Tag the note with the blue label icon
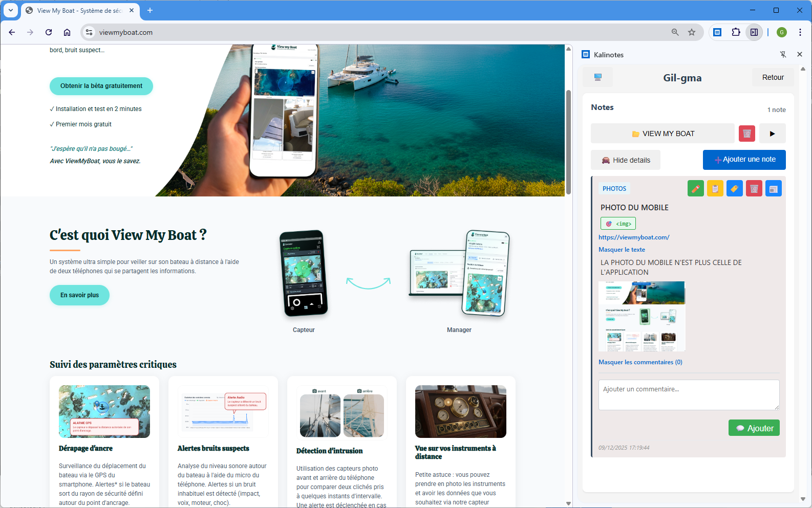Screen dimensions: 812x508 pos(735,189)
